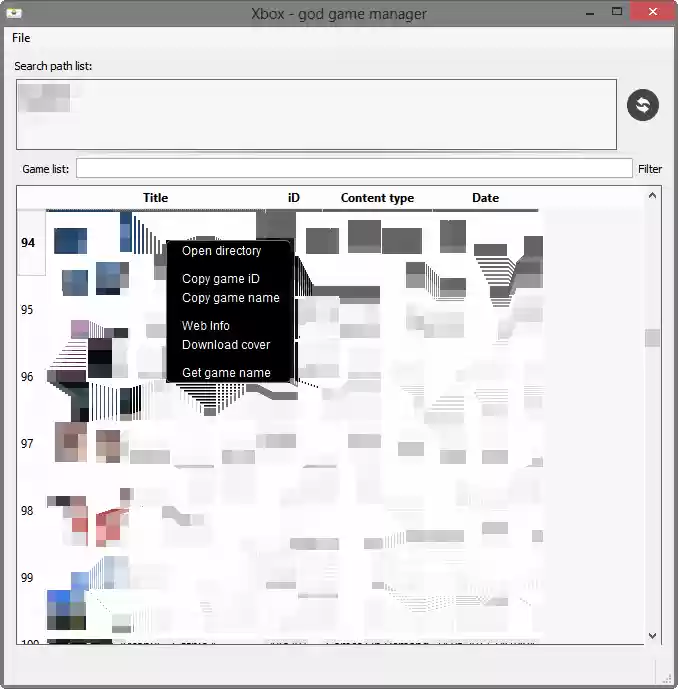Click the Filter button
This screenshot has width=678, height=689.
click(x=650, y=169)
